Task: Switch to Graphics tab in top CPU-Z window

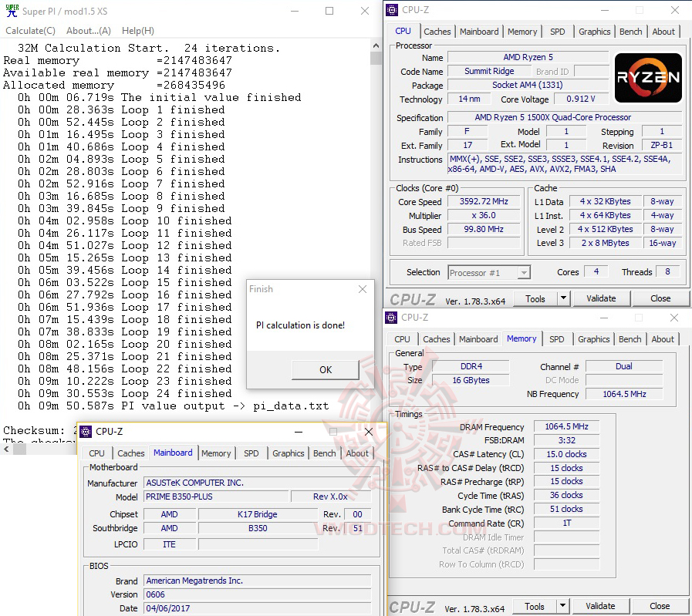Action: (595, 32)
